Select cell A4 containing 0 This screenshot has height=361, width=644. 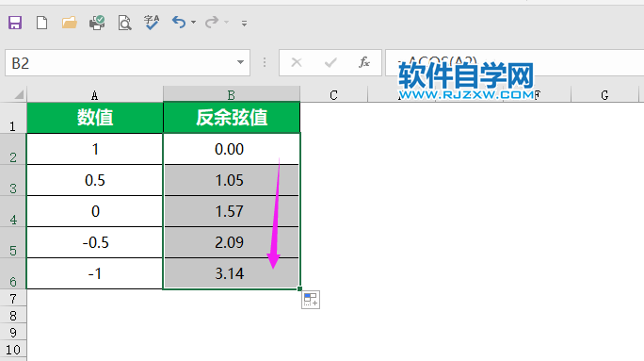click(95, 211)
